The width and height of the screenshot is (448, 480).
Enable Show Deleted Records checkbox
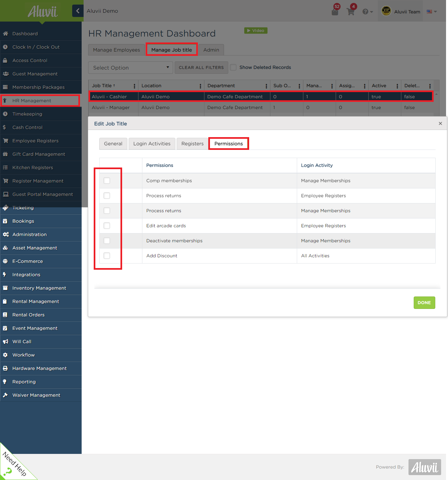(233, 67)
